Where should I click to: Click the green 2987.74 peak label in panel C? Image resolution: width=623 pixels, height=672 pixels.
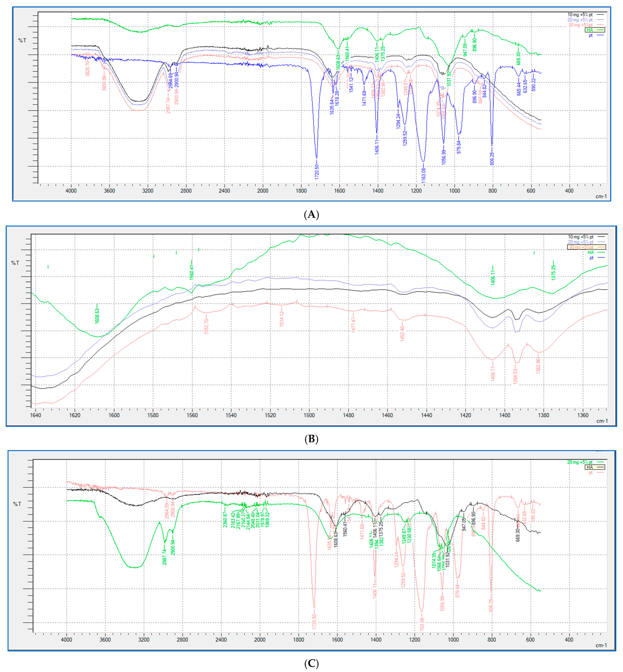pyautogui.click(x=165, y=557)
